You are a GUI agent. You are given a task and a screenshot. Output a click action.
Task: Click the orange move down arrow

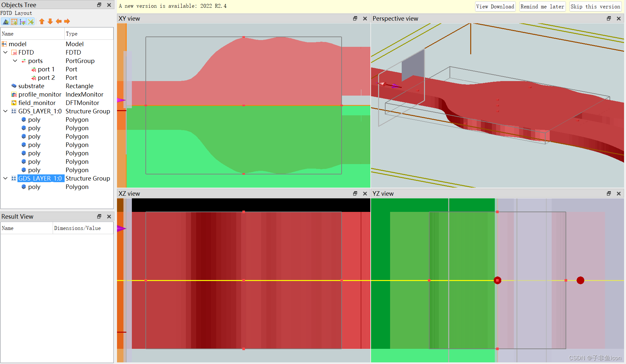coord(50,21)
